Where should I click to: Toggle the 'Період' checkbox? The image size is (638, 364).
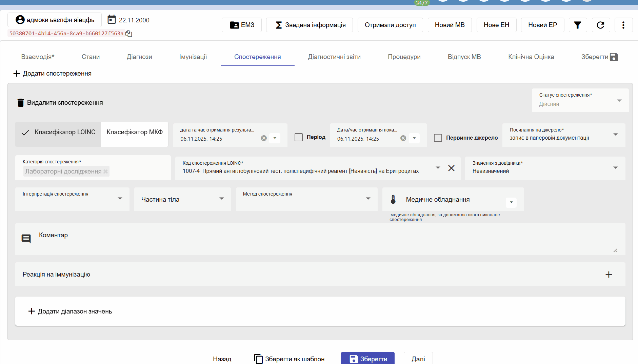299,137
